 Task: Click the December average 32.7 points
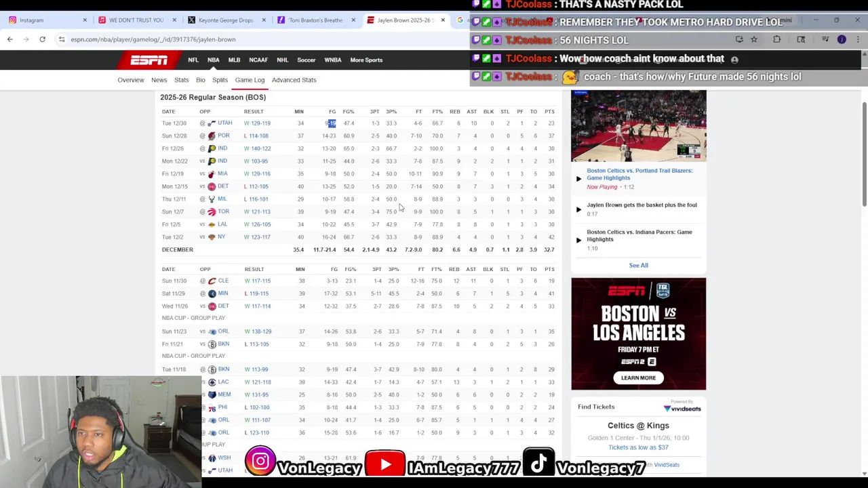click(x=549, y=250)
